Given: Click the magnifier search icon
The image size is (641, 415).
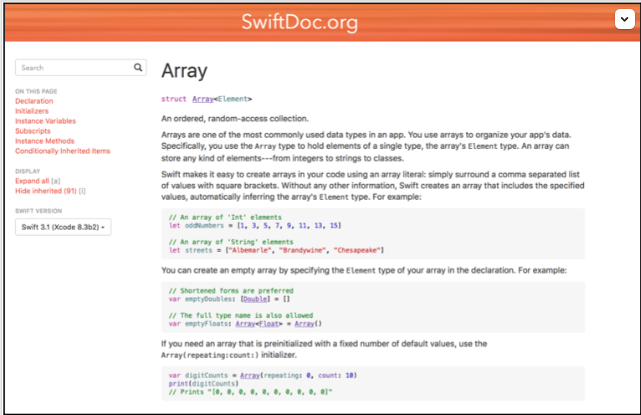Looking at the screenshot, I should pos(138,67).
